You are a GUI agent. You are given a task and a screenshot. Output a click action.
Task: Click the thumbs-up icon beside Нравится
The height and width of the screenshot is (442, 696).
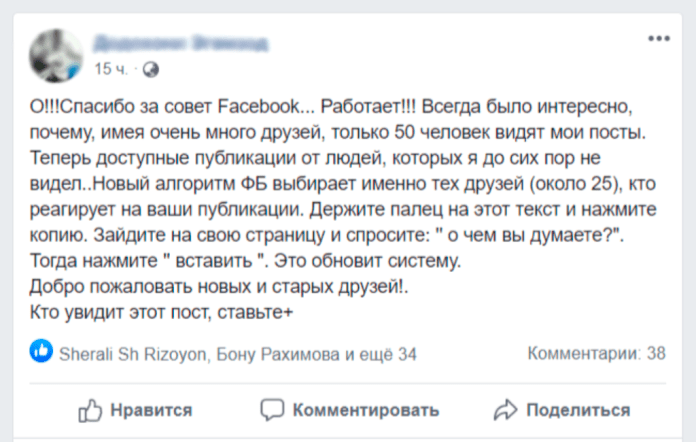pos(91,409)
